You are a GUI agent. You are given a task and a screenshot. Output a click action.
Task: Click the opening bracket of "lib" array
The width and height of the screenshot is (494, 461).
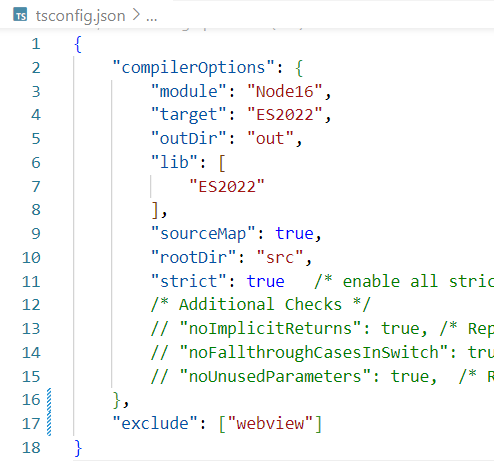[x=222, y=163]
